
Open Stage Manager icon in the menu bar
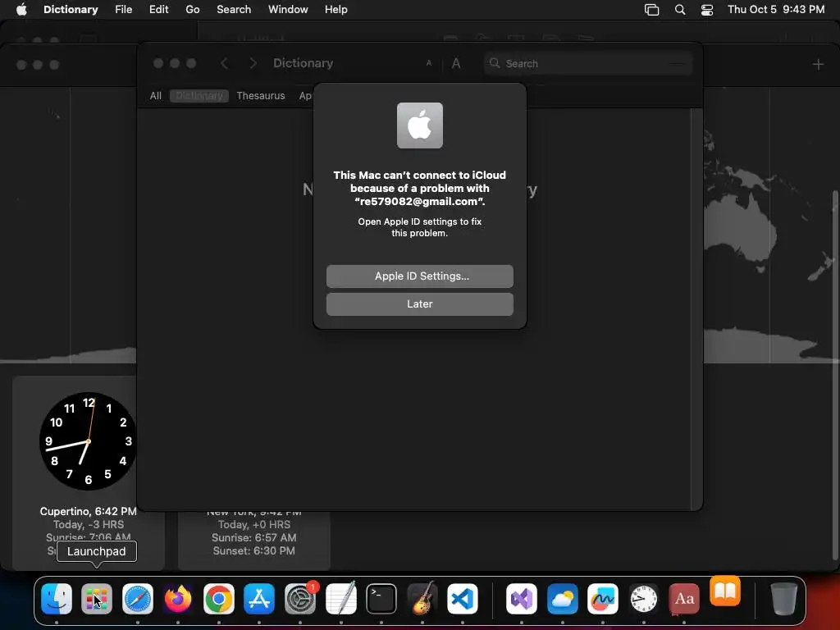pos(651,10)
